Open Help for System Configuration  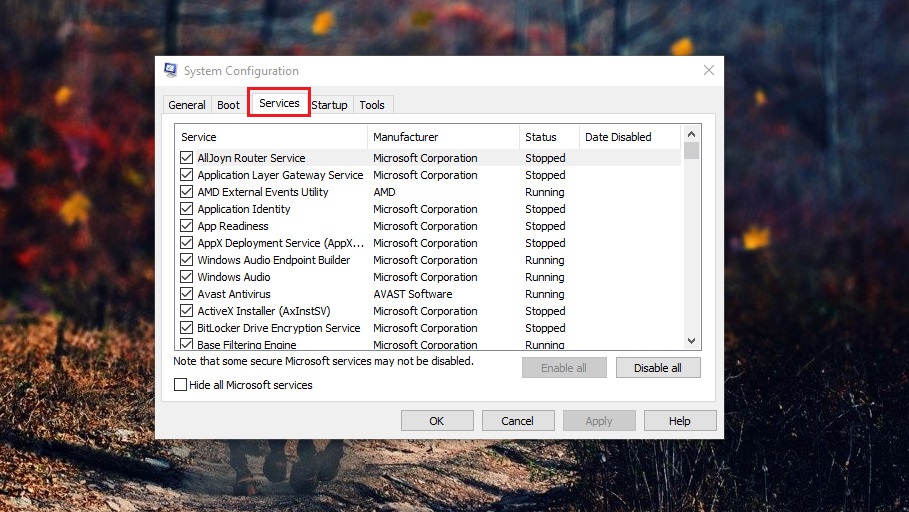click(680, 421)
